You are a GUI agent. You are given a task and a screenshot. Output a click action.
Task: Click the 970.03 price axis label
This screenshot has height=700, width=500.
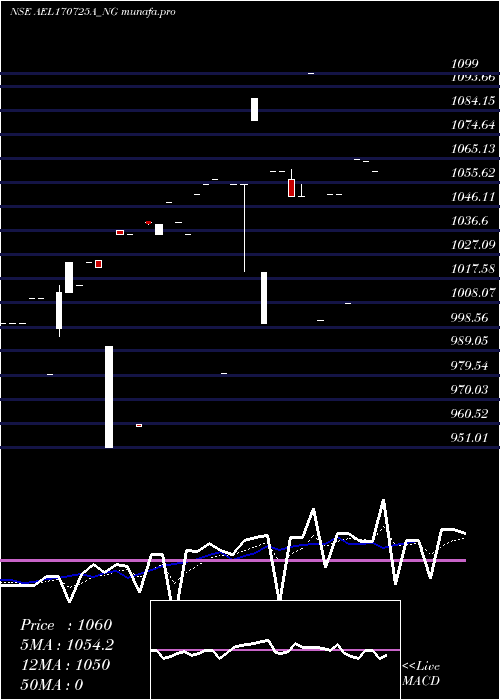coord(470,390)
